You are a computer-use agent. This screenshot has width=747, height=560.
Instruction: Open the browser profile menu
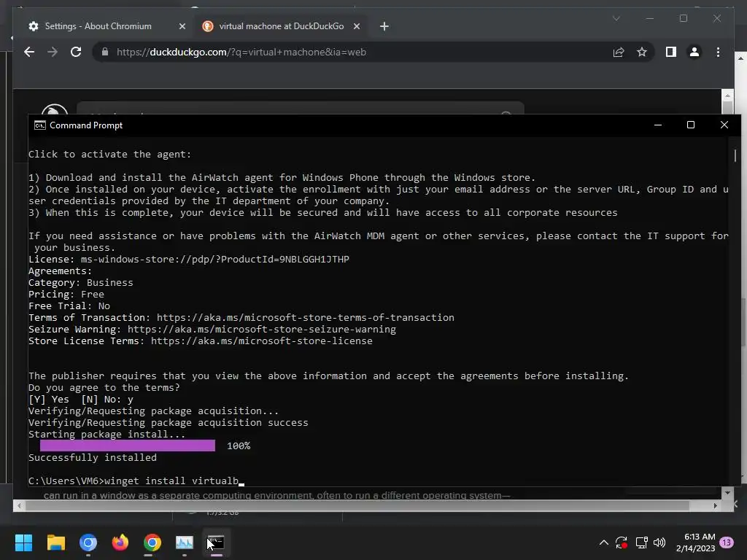tap(694, 52)
